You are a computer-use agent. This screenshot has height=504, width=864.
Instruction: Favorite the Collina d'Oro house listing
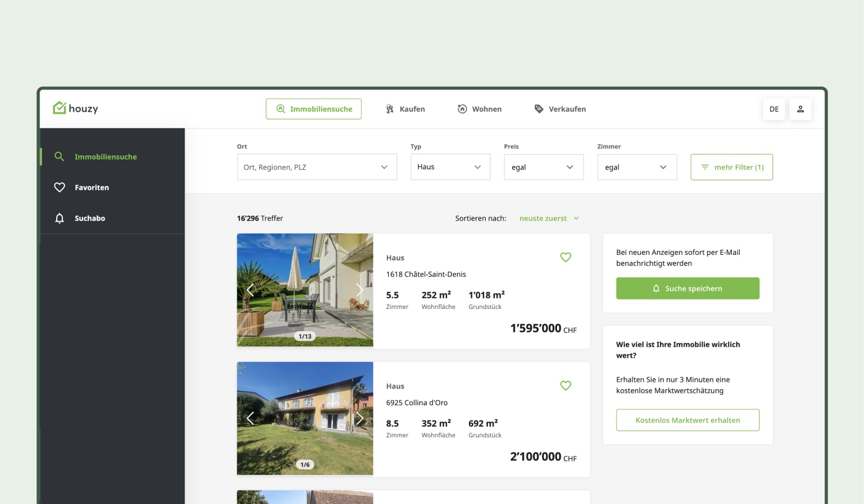(x=565, y=385)
